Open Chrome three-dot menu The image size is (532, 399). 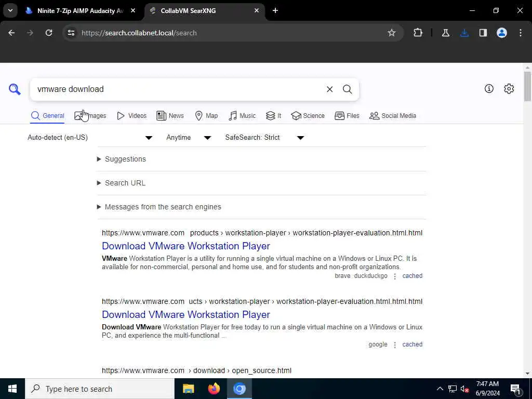point(521,33)
